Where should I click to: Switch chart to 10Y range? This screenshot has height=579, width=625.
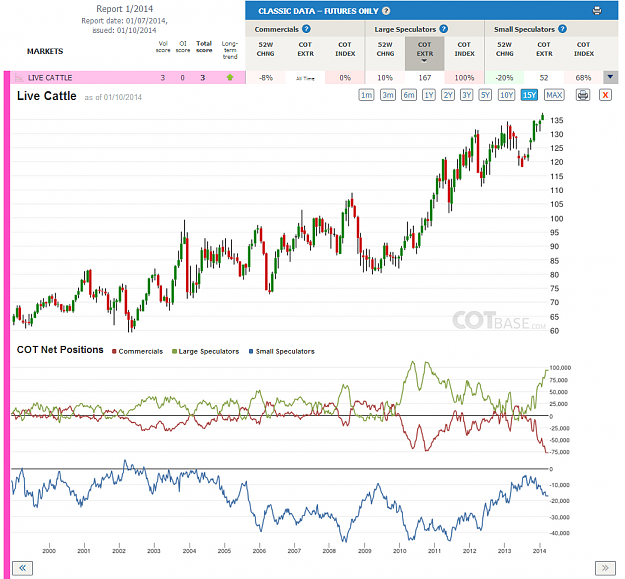pyautogui.click(x=506, y=95)
